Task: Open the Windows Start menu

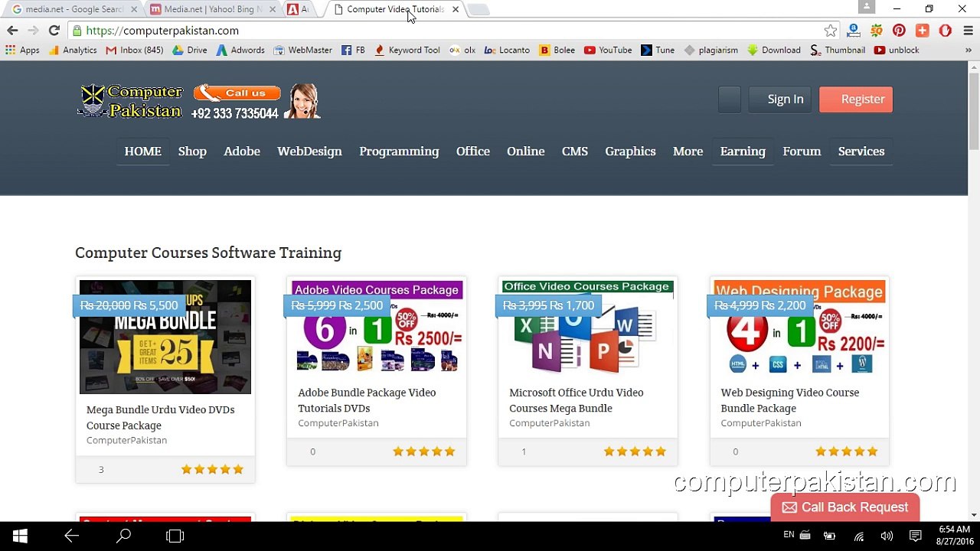Action: point(20,536)
